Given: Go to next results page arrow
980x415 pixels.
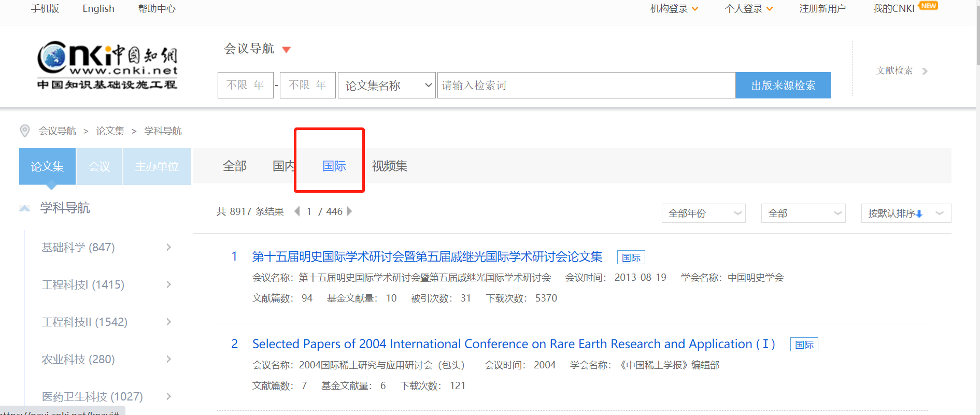Looking at the screenshot, I should pyautogui.click(x=349, y=211).
